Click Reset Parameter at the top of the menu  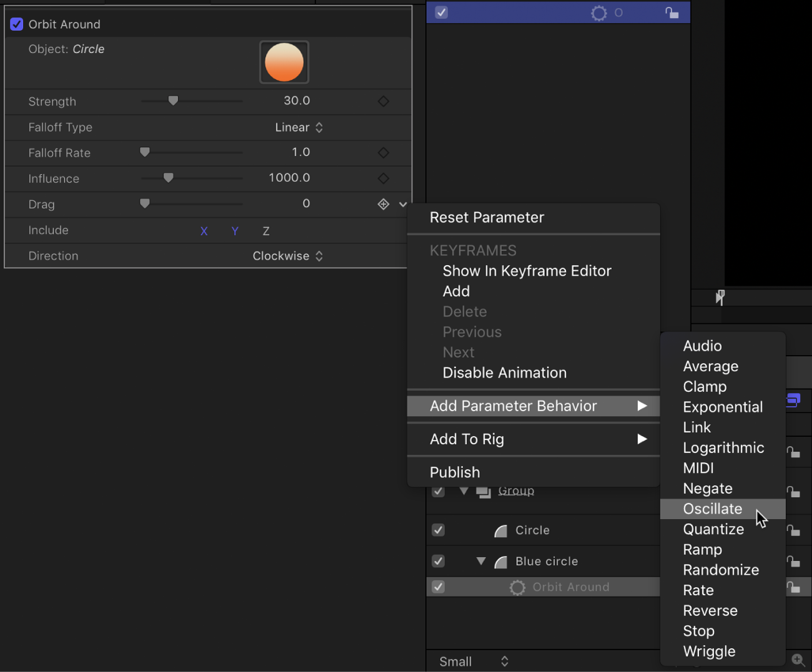pyautogui.click(x=486, y=217)
